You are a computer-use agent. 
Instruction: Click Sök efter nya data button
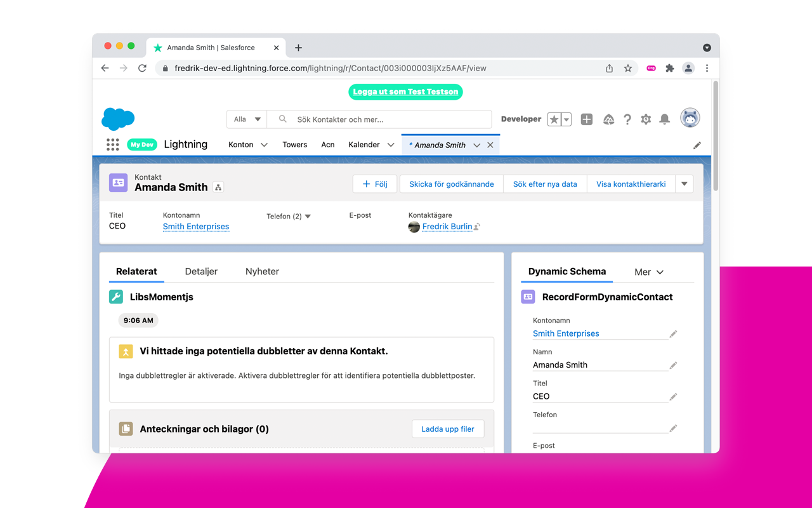point(546,184)
